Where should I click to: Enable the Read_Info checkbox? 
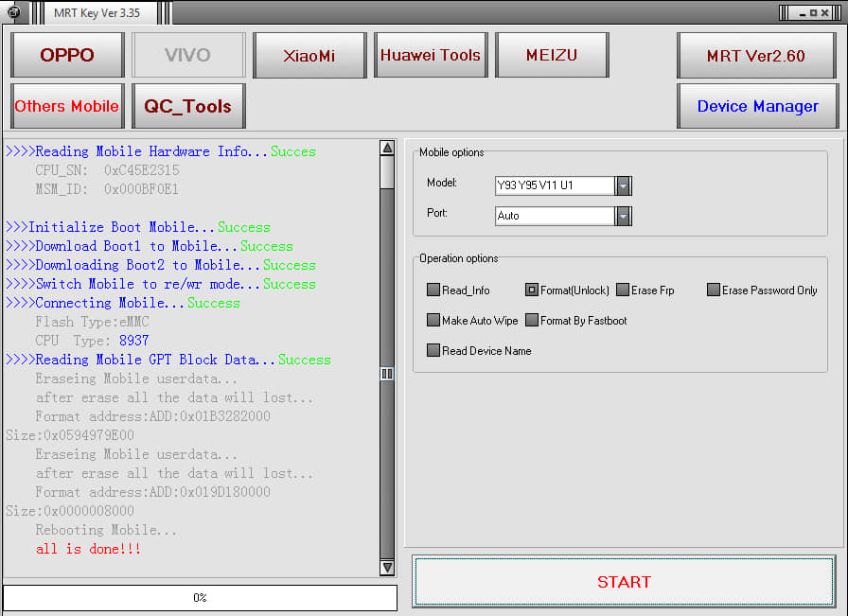pyautogui.click(x=433, y=290)
